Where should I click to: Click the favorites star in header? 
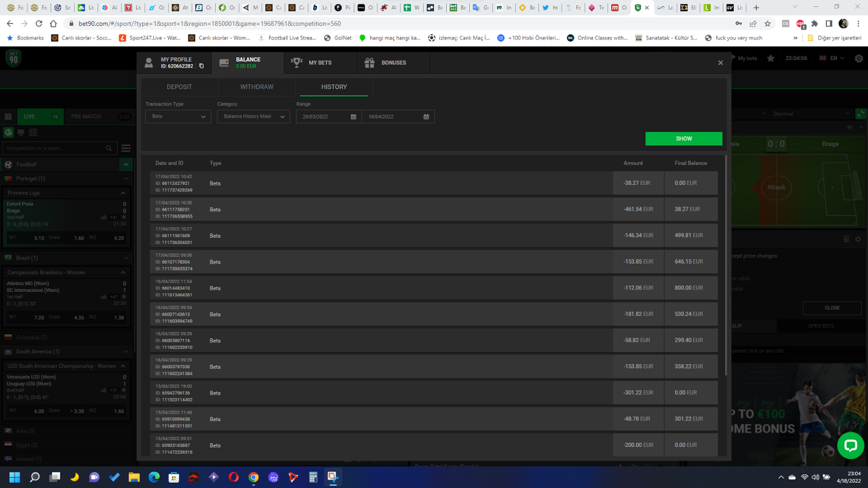click(x=771, y=58)
